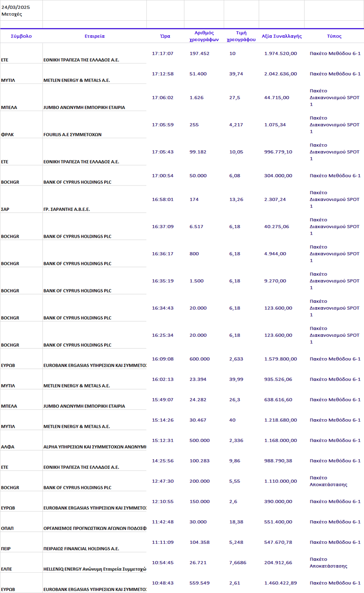Screen dimensions: 364x593
Task: Select the value cell 1.579.800,00
Action: pos(280,359)
